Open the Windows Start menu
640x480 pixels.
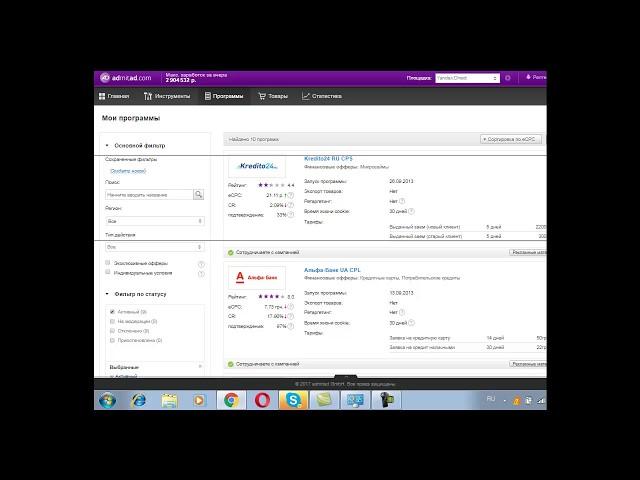pos(108,400)
